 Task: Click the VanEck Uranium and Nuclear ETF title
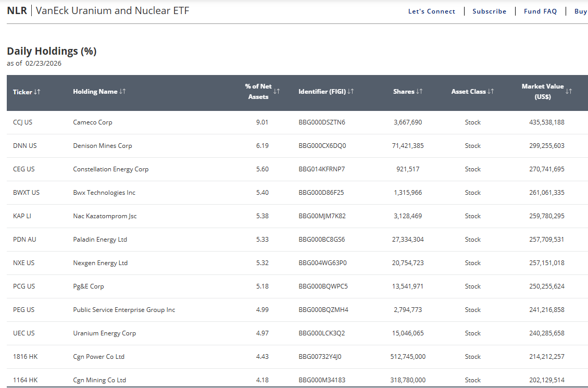(112, 10)
